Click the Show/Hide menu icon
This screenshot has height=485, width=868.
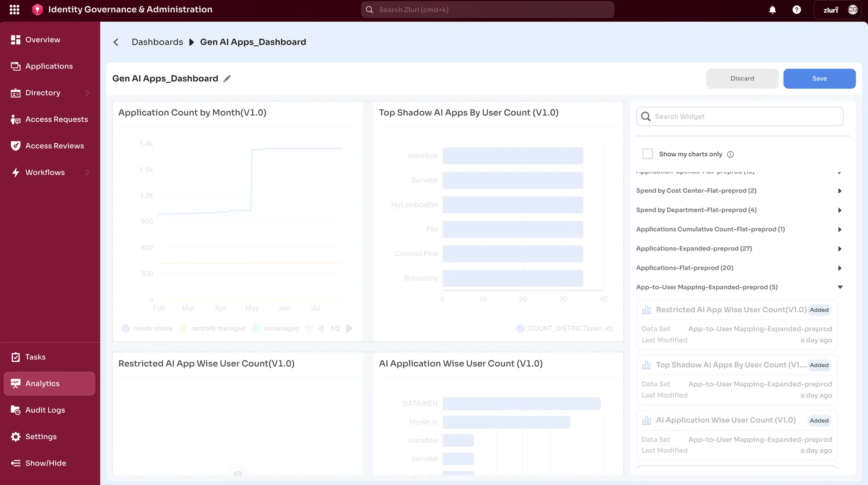click(16, 463)
